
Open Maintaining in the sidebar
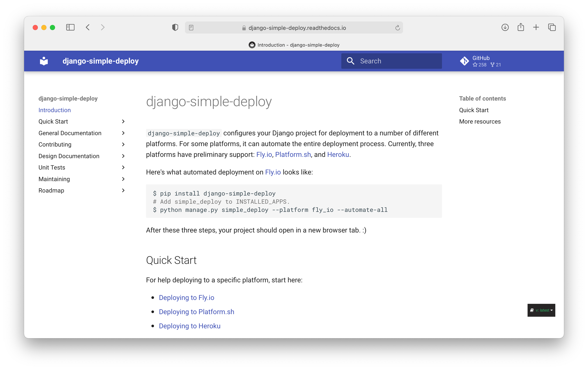(54, 179)
